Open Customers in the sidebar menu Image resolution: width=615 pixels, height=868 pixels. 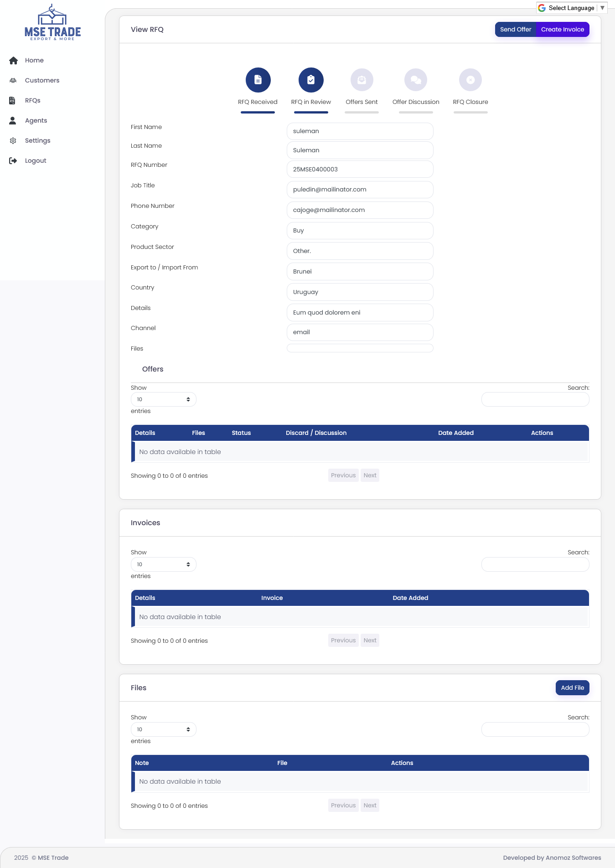click(x=42, y=81)
